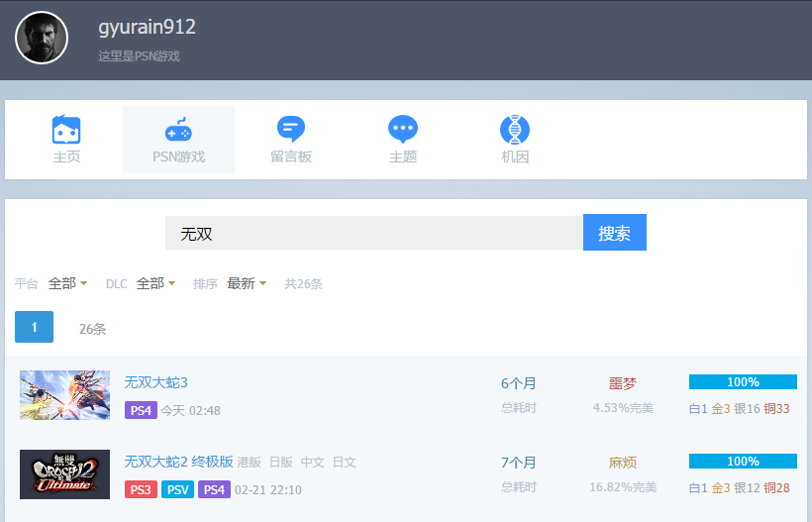
Task: Click the 02-21 22:10 timestamp
Action: click(x=267, y=490)
